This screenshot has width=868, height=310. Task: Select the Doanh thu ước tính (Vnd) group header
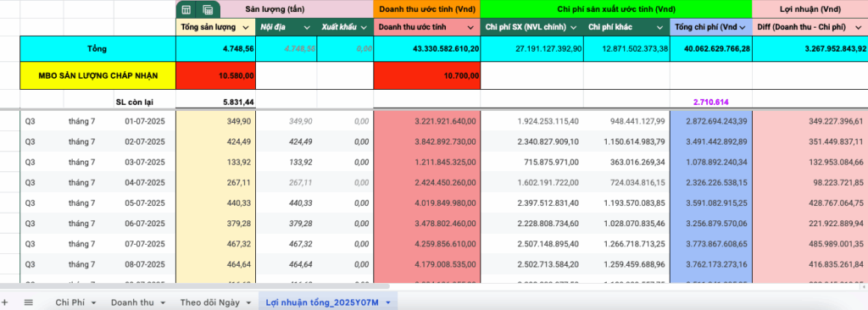tap(426, 9)
